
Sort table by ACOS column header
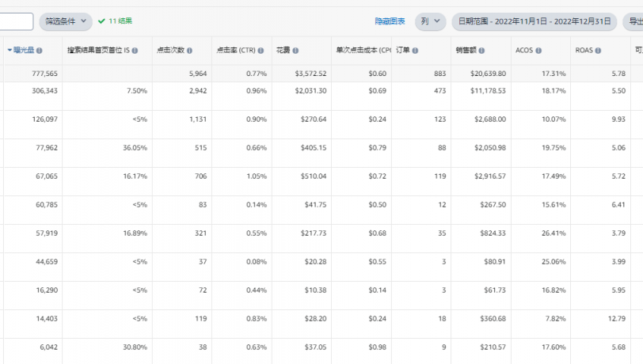524,50
